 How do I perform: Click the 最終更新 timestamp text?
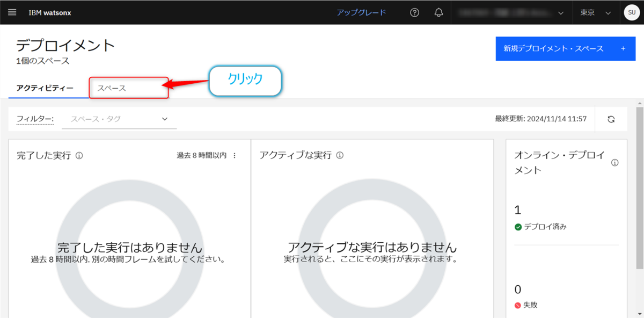click(x=541, y=119)
